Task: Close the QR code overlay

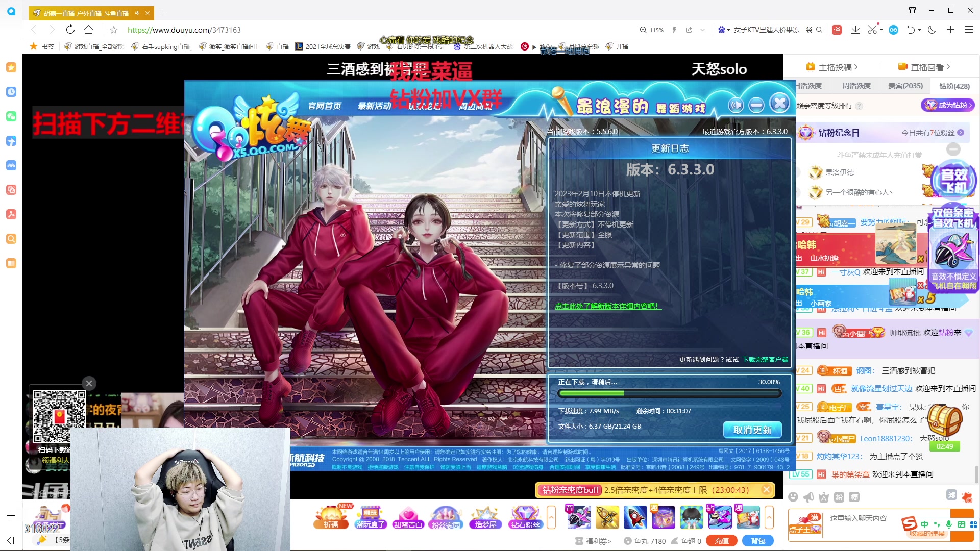Action: click(89, 383)
